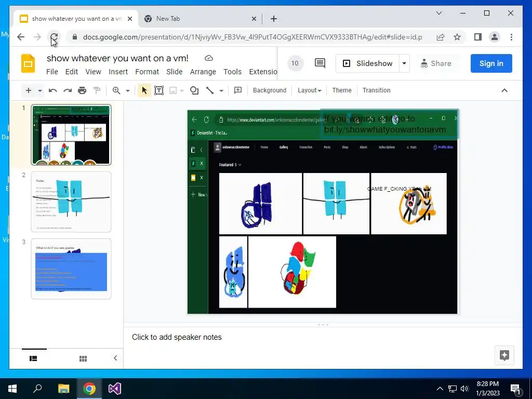Image resolution: width=532 pixels, height=399 pixels.
Task: Click the Share button
Action: point(436,63)
